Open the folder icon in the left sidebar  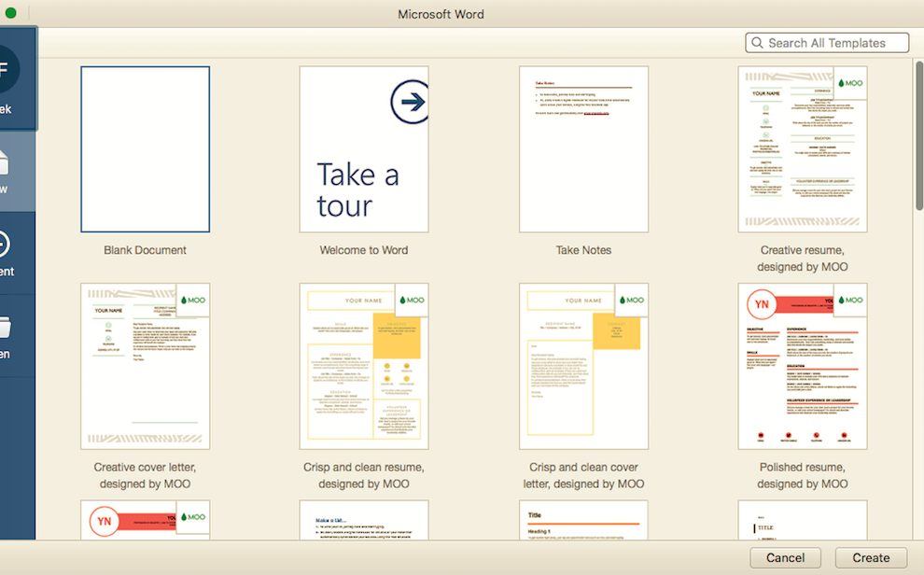tap(4, 327)
